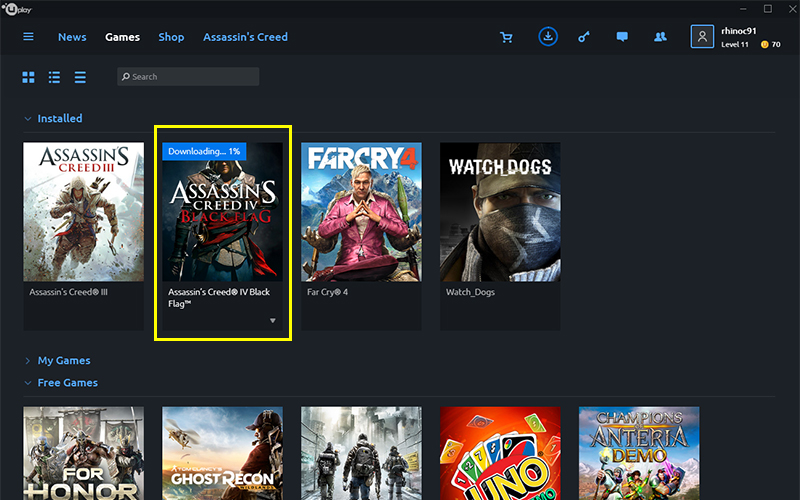Select the Games tab
Viewport: 800px width, 500px height.
click(x=122, y=37)
